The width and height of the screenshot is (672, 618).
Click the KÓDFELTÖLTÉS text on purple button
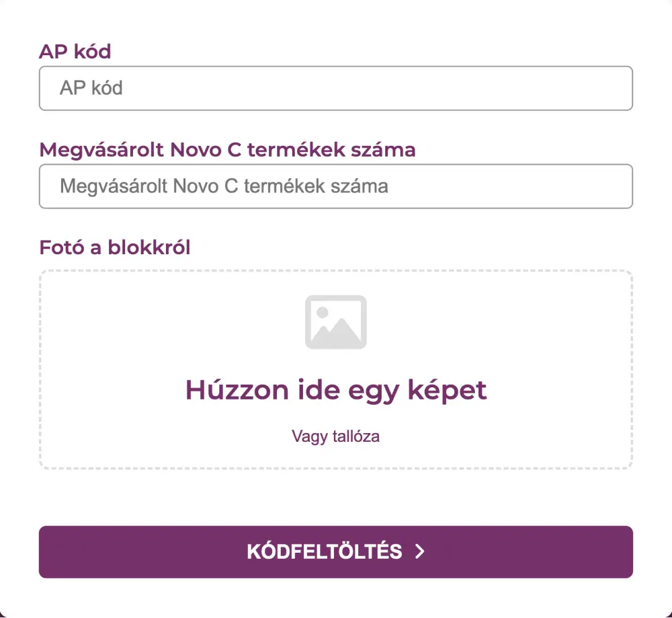click(325, 552)
